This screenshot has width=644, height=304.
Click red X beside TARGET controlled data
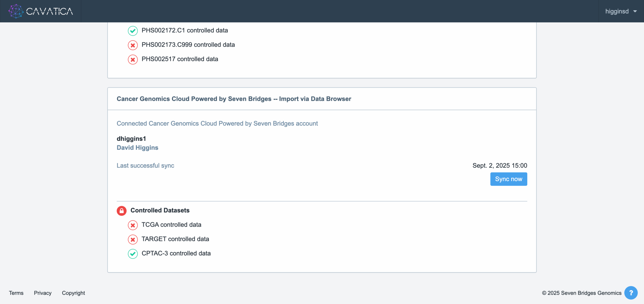coord(133,239)
